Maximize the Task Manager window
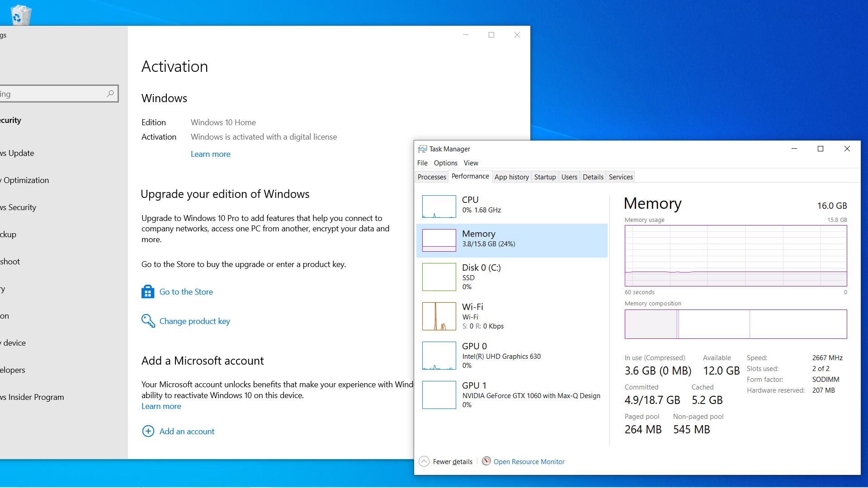 (821, 149)
